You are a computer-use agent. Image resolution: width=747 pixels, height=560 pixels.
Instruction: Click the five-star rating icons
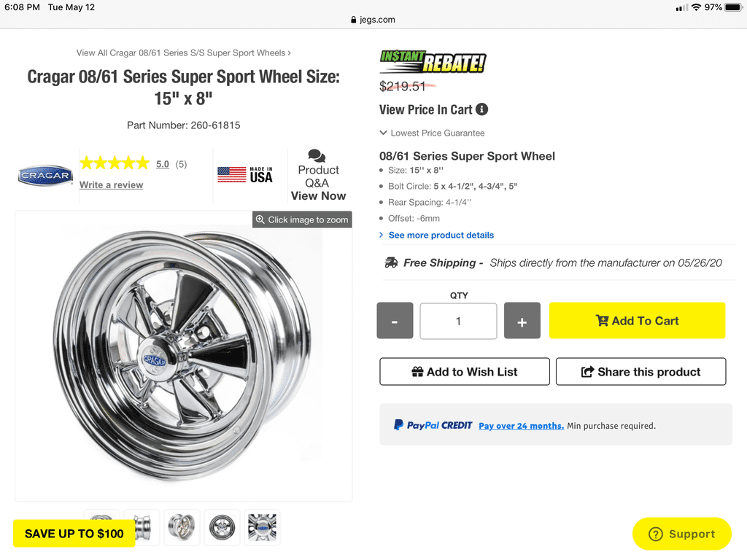115,163
